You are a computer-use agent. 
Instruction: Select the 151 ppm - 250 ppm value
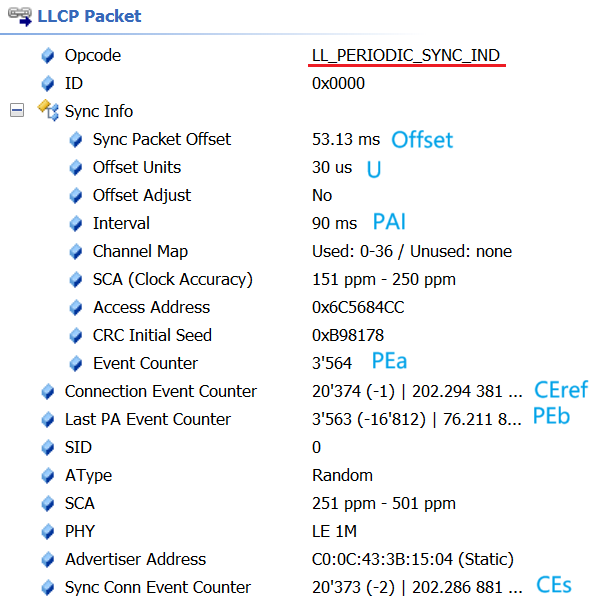point(384,279)
